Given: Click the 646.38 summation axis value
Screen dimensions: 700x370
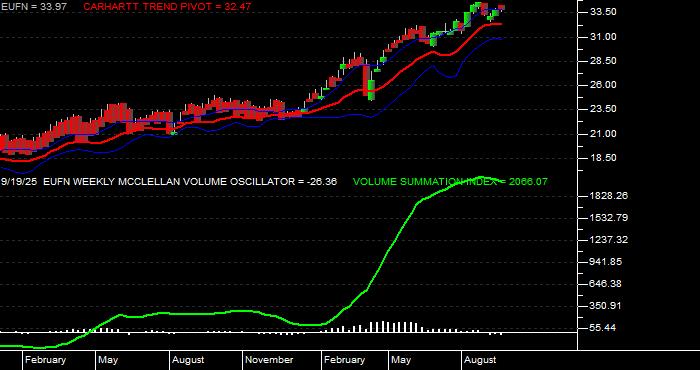Looking at the screenshot, I should [606, 283].
